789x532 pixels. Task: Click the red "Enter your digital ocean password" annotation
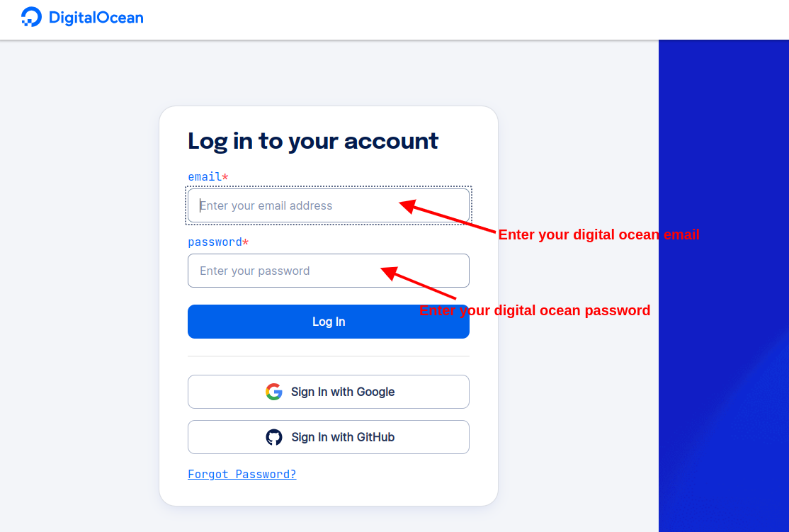click(535, 310)
